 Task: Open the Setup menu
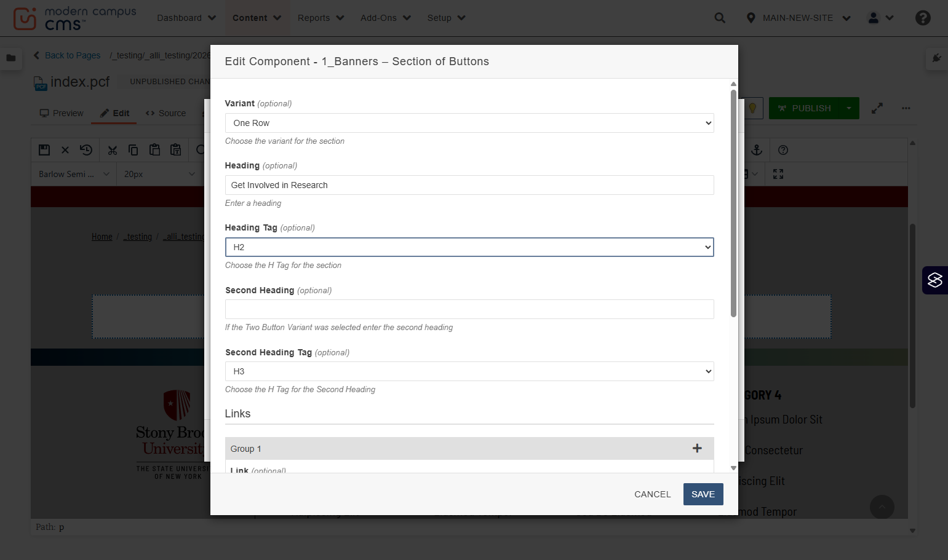point(446,18)
